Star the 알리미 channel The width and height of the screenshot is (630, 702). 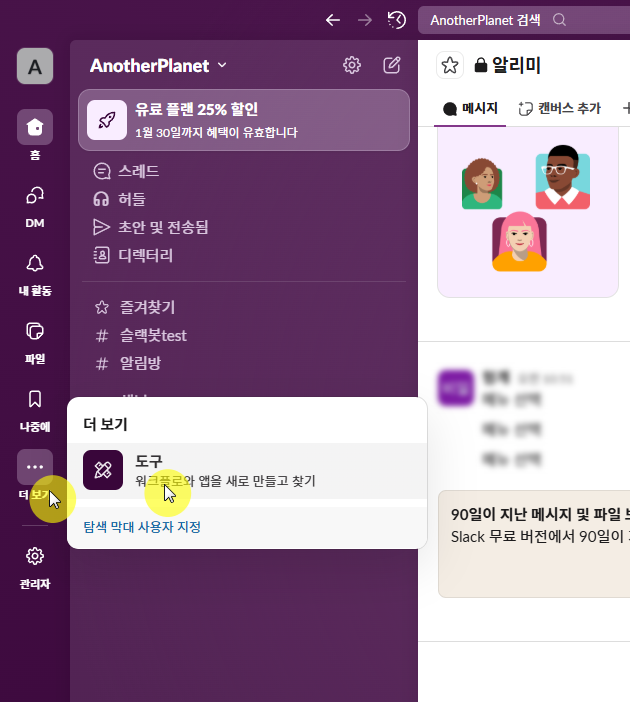(450, 65)
